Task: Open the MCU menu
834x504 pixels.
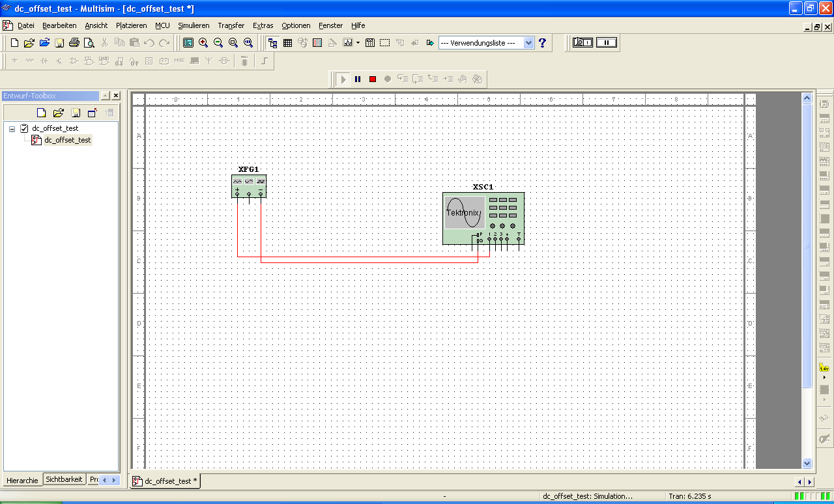Action: pyautogui.click(x=162, y=25)
